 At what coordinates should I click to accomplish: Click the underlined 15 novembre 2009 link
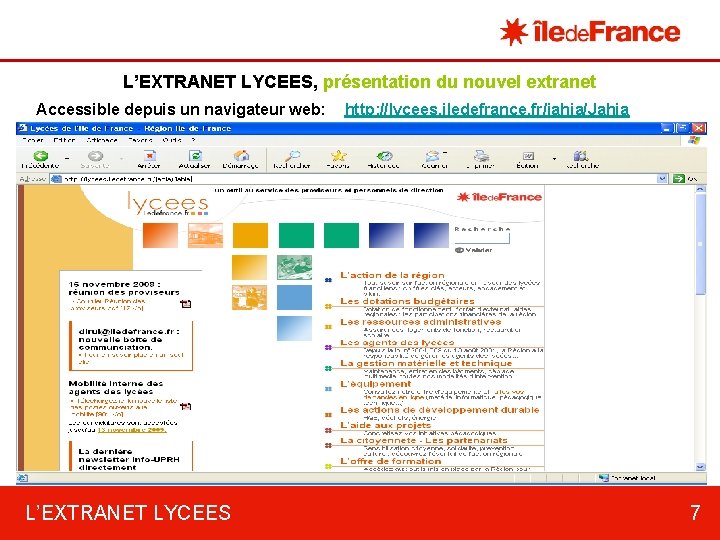click(x=132, y=430)
